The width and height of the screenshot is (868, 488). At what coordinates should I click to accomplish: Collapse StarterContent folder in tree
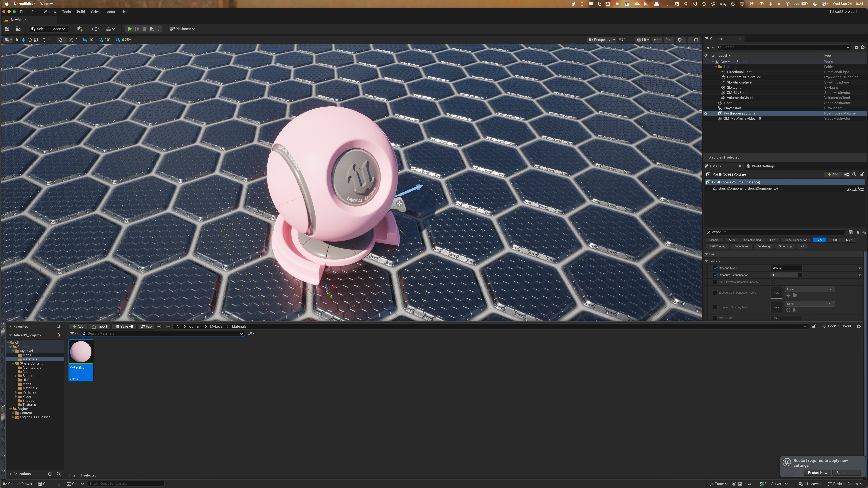[x=13, y=363]
